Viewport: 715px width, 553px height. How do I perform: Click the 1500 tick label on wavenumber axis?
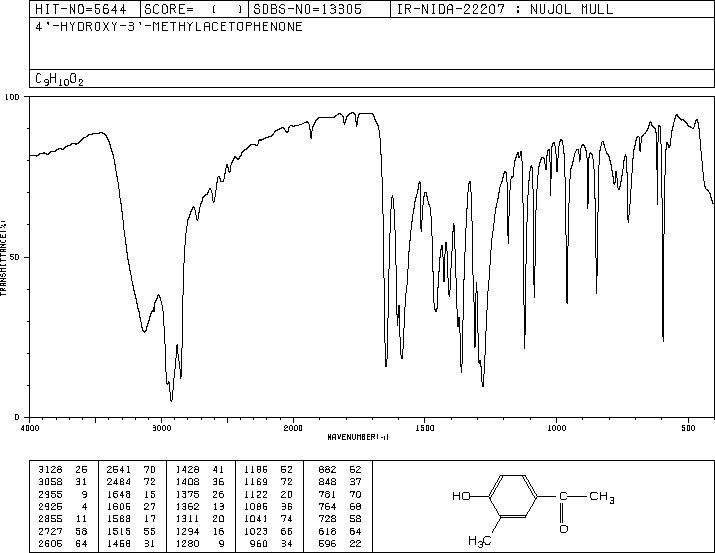pyautogui.click(x=425, y=428)
